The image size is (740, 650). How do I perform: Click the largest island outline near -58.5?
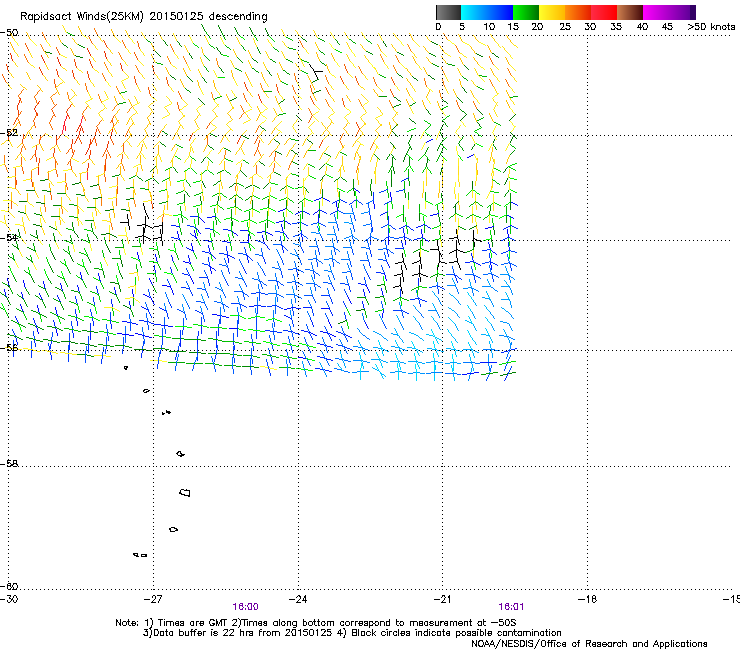[185, 493]
